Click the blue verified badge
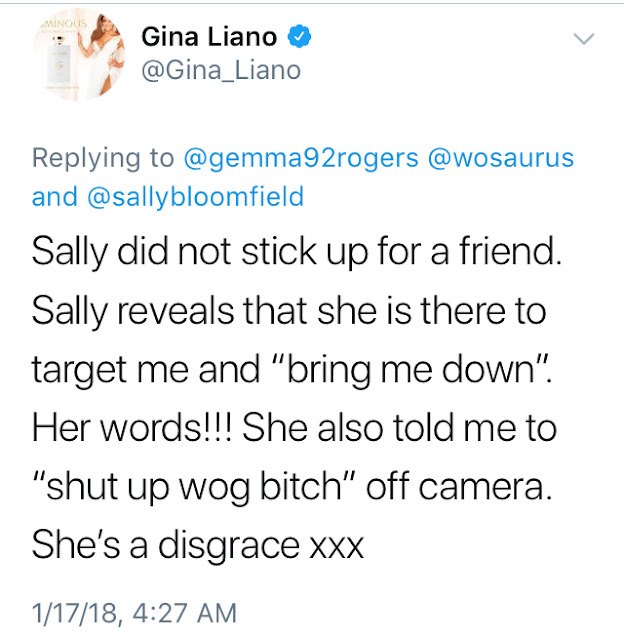The image size is (624, 640). point(302,38)
